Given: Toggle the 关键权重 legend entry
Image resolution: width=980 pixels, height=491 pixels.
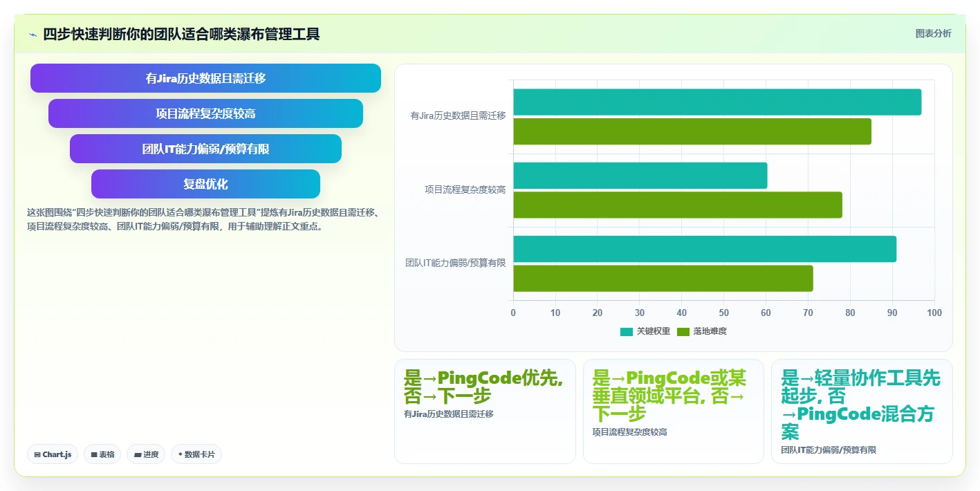Looking at the screenshot, I should (645, 331).
